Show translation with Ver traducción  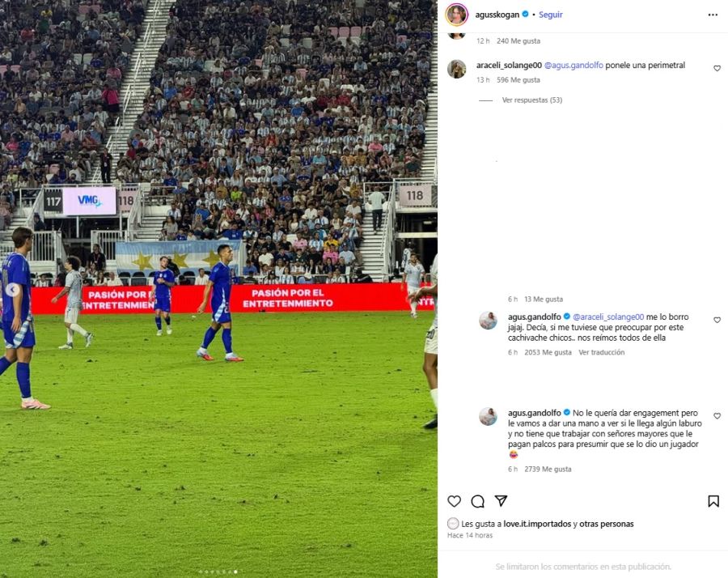click(x=601, y=352)
